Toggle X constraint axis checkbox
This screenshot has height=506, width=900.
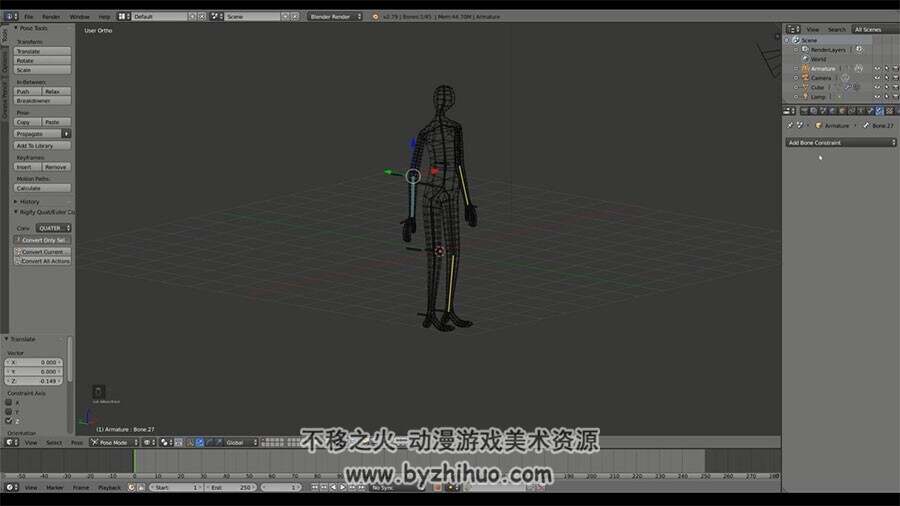[x=9, y=403]
